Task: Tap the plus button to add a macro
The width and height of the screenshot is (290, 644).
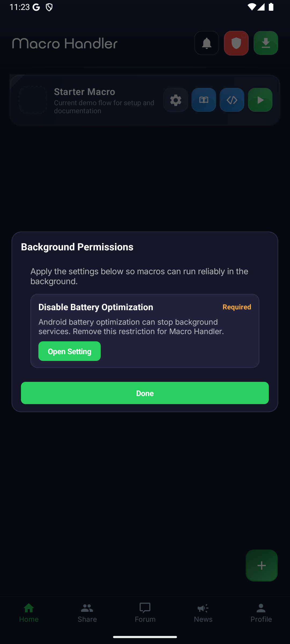Action: point(261,566)
